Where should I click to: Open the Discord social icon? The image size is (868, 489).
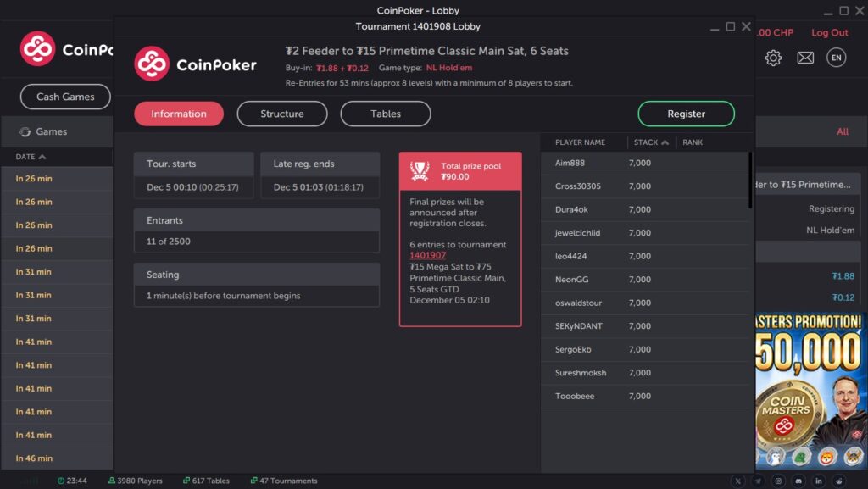pyautogui.click(x=798, y=481)
